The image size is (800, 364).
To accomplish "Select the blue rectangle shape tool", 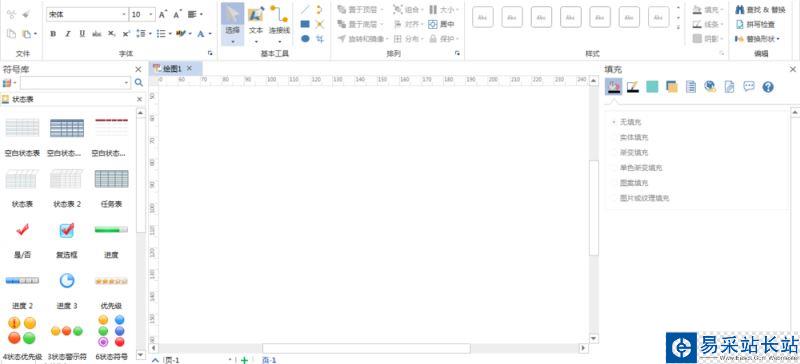I will [x=305, y=24].
